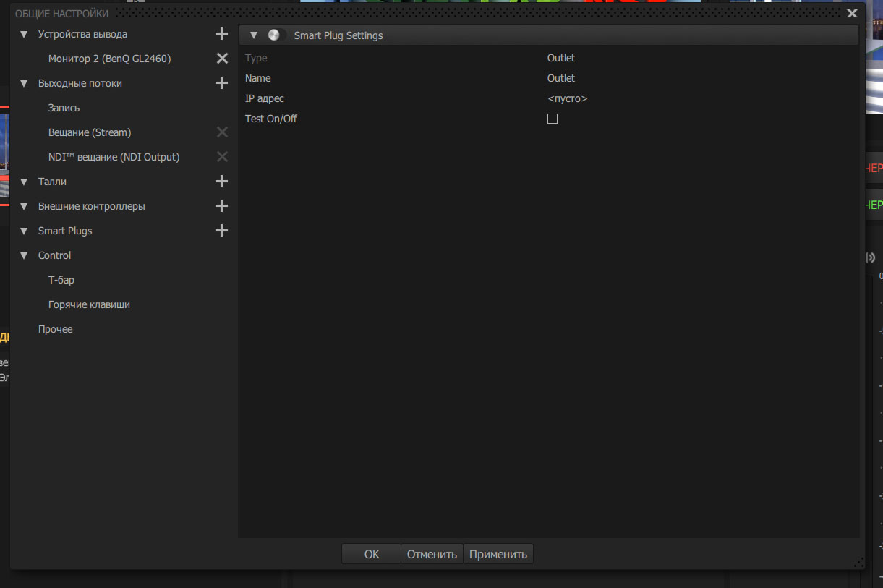Confirm with the OK button
The height and width of the screenshot is (588, 883).
tap(372, 554)
